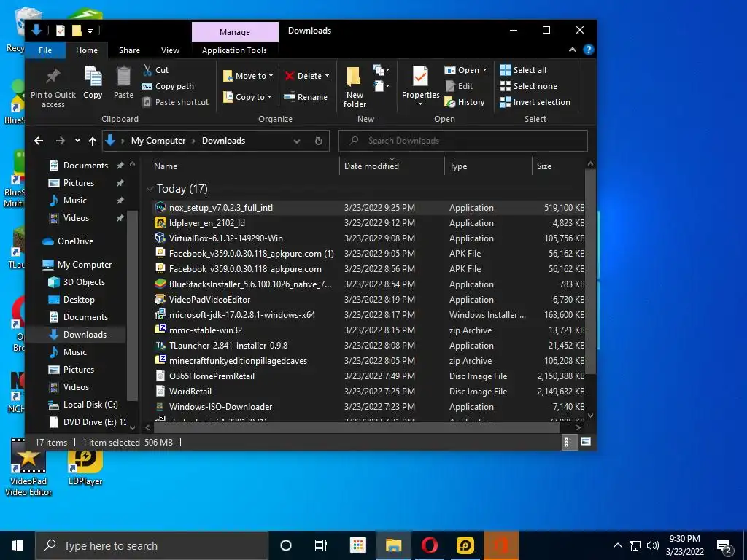Image resolution: width=747 pixels, height=560 pixels.
Task: Open recent locations dropdown arrow
Action: [x=77, y=141]
